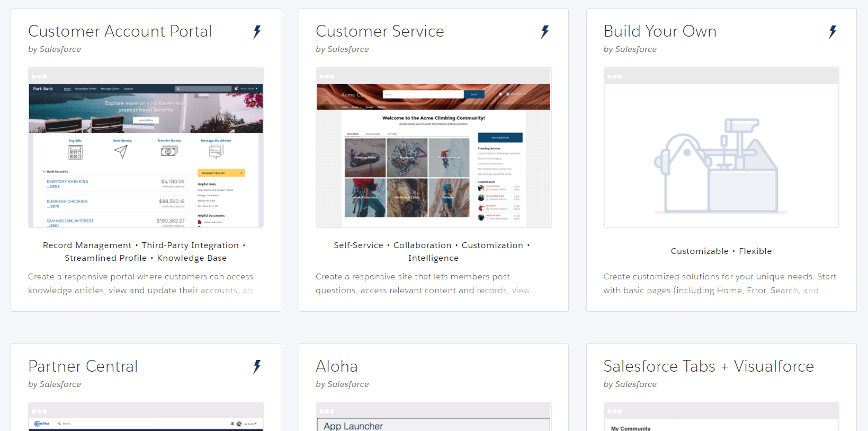Click 'by Salesforce' under Build Your Own

tap(630, 49)
